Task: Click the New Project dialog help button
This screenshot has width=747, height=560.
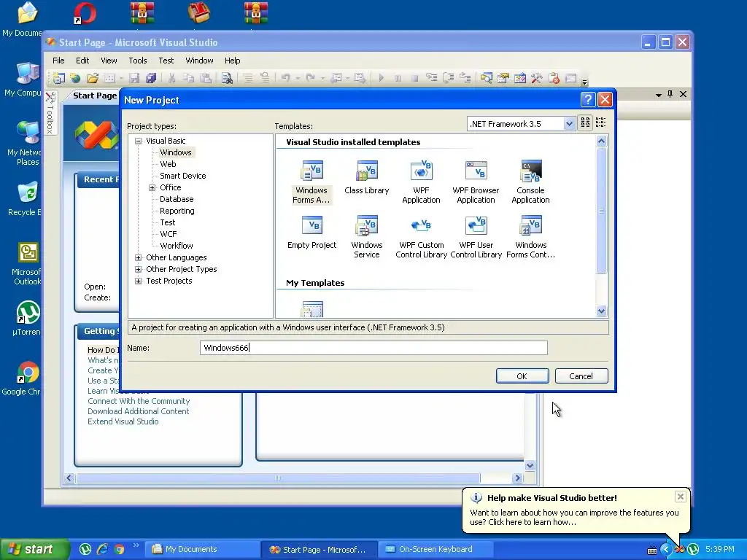Action: pos(588,99)
